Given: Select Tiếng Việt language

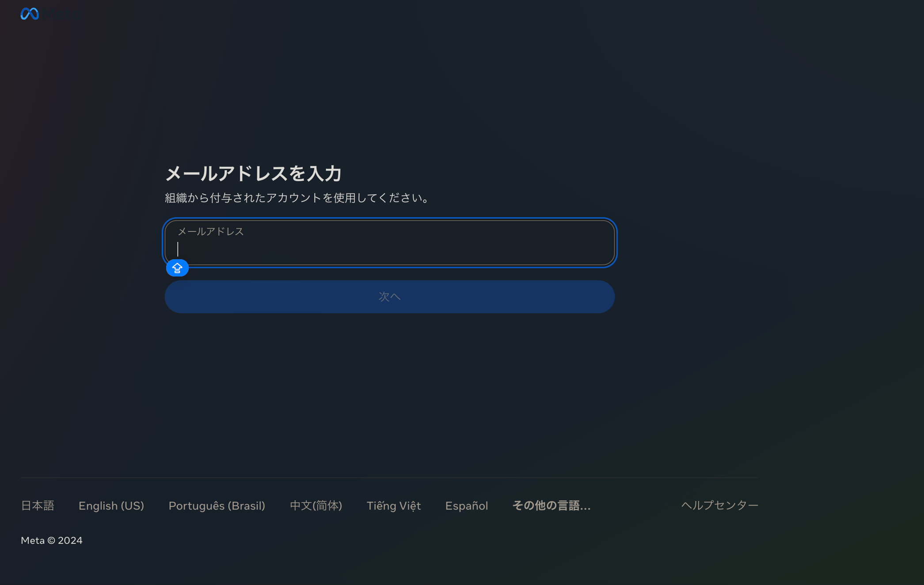Looking at the screenshot, I should pos(393,505).
